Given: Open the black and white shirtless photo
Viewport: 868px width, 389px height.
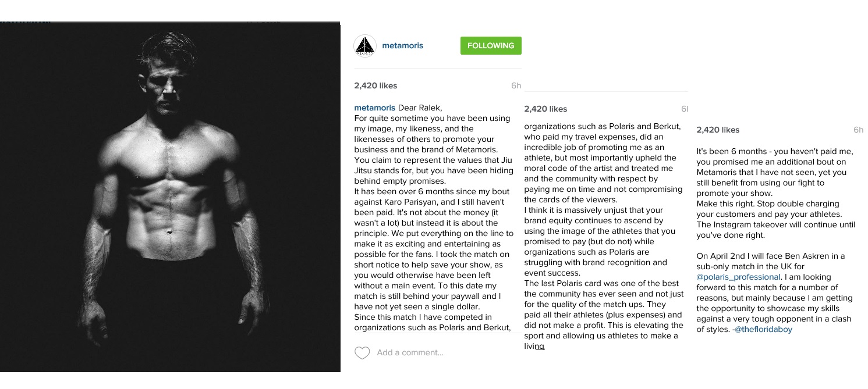Looking at the screenshot, I should pos(170,197).
